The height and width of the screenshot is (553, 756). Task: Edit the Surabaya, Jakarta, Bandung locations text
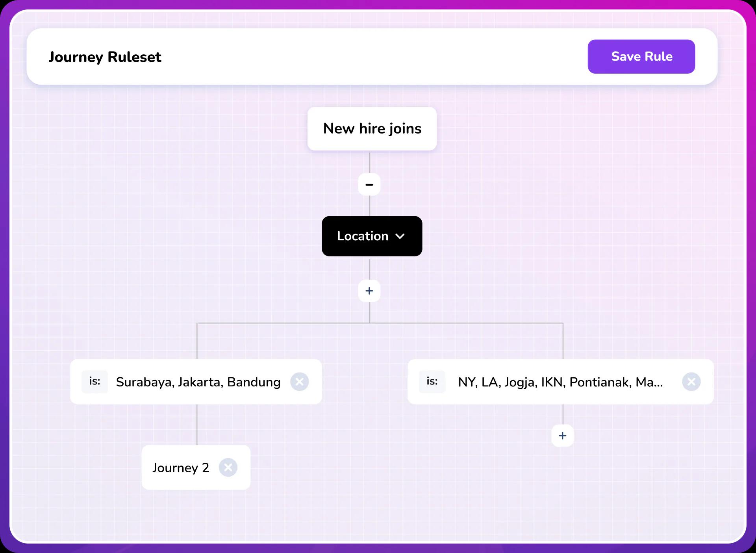pos(198,382)
